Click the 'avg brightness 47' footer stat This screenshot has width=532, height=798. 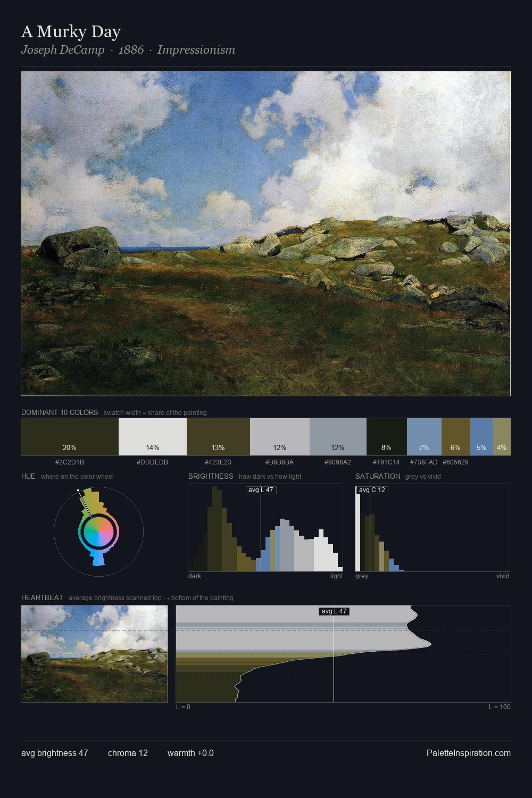coord(55,753)
